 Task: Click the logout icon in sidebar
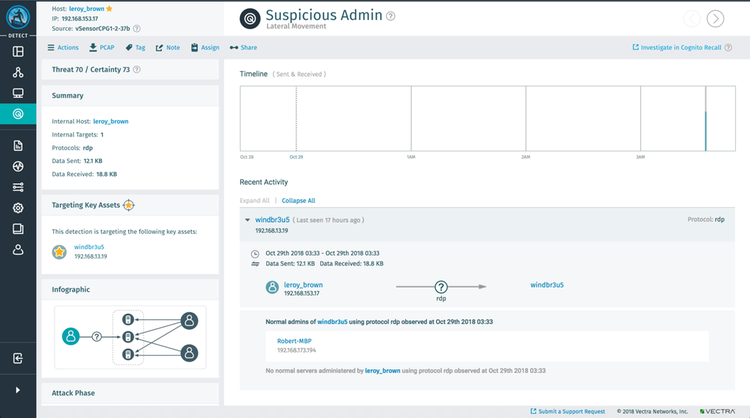(18, 358)
